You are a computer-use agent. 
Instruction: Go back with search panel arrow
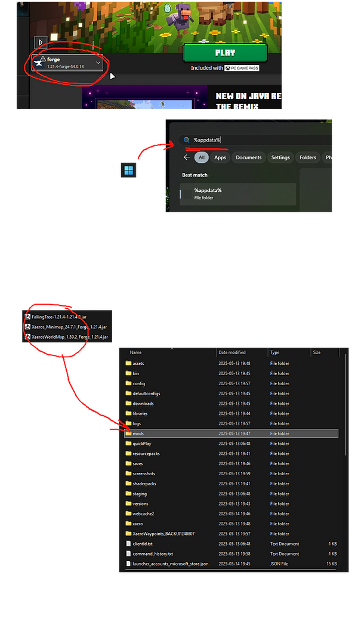(187, 157)
